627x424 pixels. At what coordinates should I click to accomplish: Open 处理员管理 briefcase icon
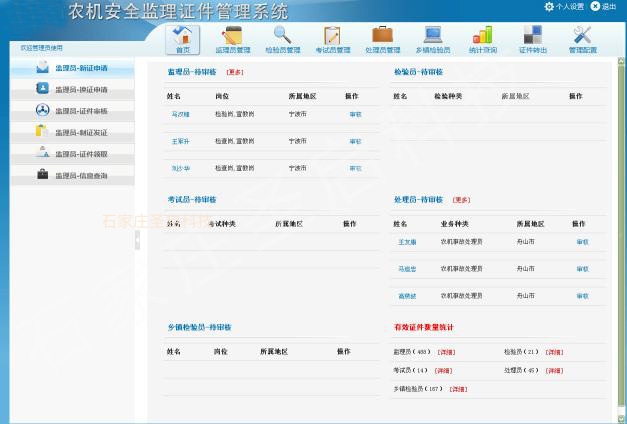coord(382,35)
